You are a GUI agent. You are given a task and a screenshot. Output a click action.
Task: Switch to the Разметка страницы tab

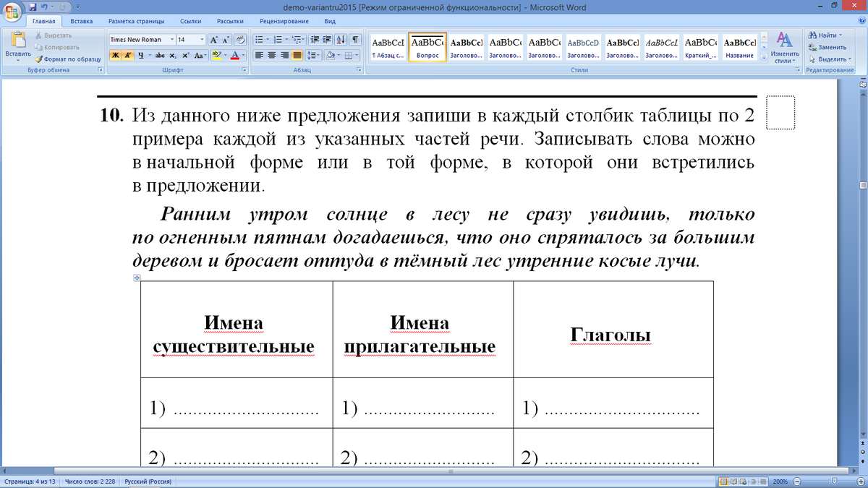pyautogui.click(x=137, y=22)
